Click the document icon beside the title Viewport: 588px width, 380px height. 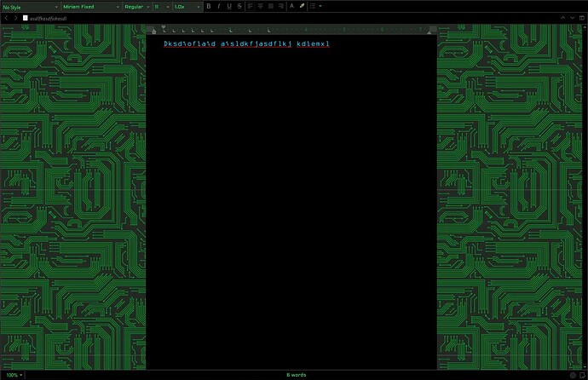coord(25,18)
